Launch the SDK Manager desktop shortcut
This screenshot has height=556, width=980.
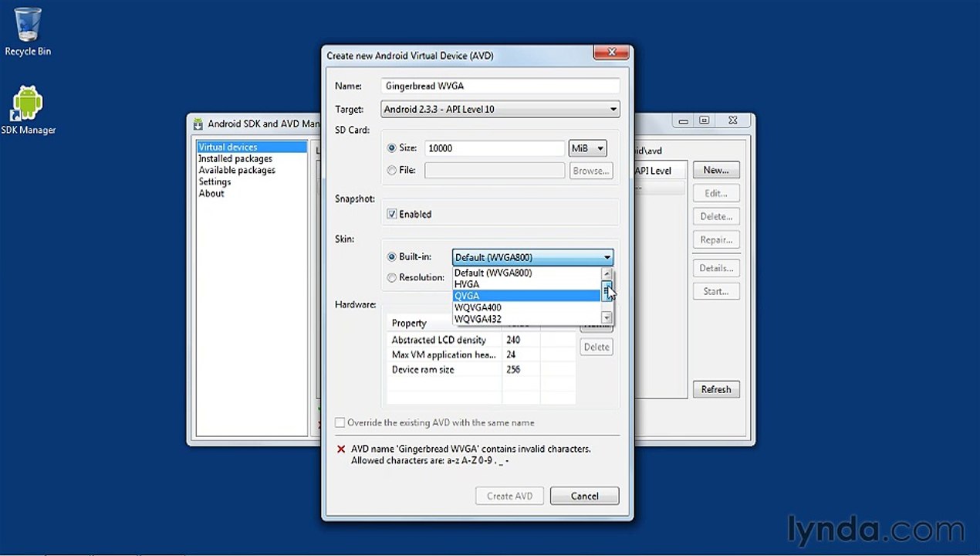click(x=28, y=110)
